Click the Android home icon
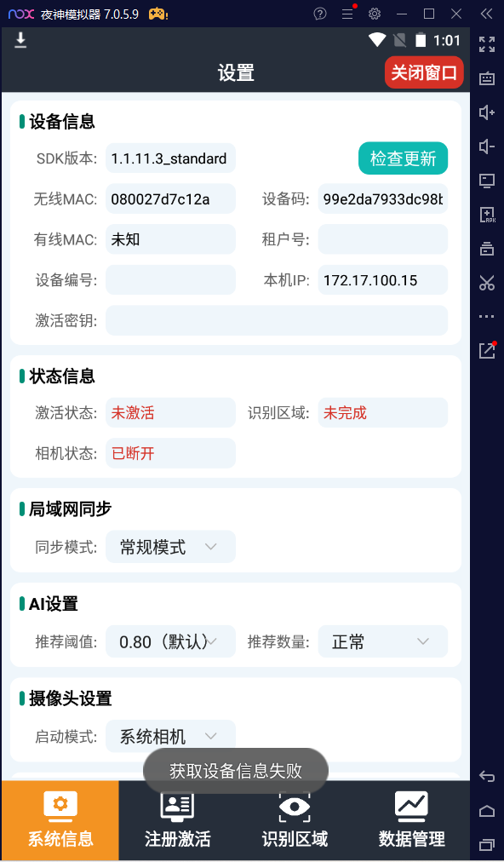Viewport: 504px width, 862px height. (x=486, y=810)
